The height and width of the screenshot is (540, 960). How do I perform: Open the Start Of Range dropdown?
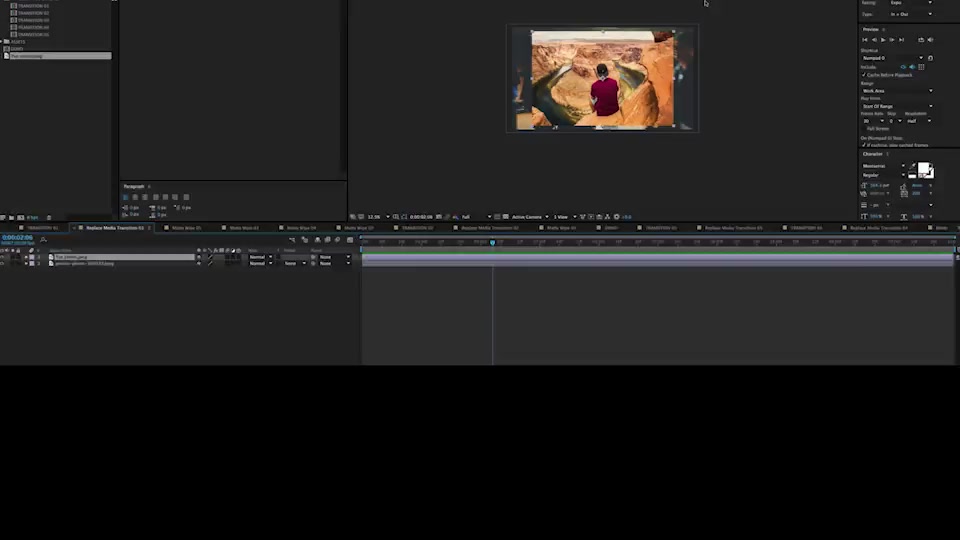(x=897, y=107)
